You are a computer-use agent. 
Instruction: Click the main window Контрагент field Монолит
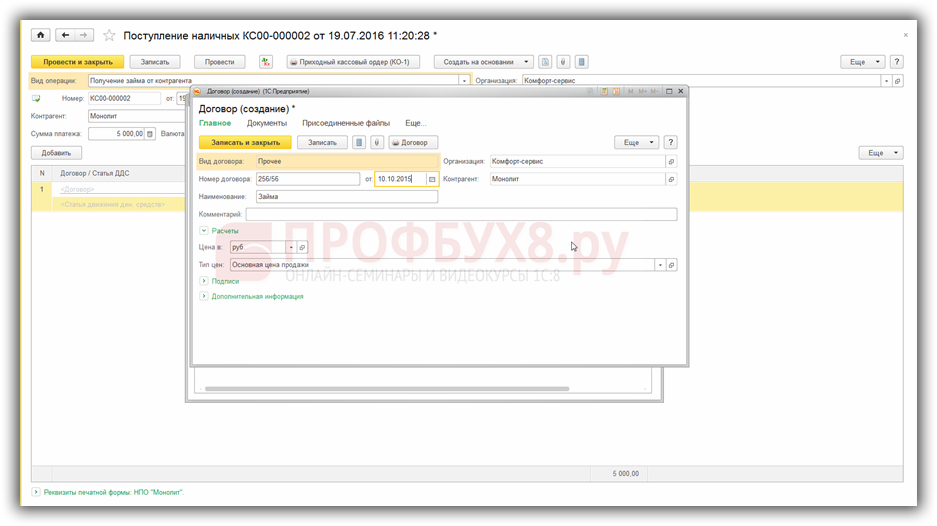click(x=137, y=116)
